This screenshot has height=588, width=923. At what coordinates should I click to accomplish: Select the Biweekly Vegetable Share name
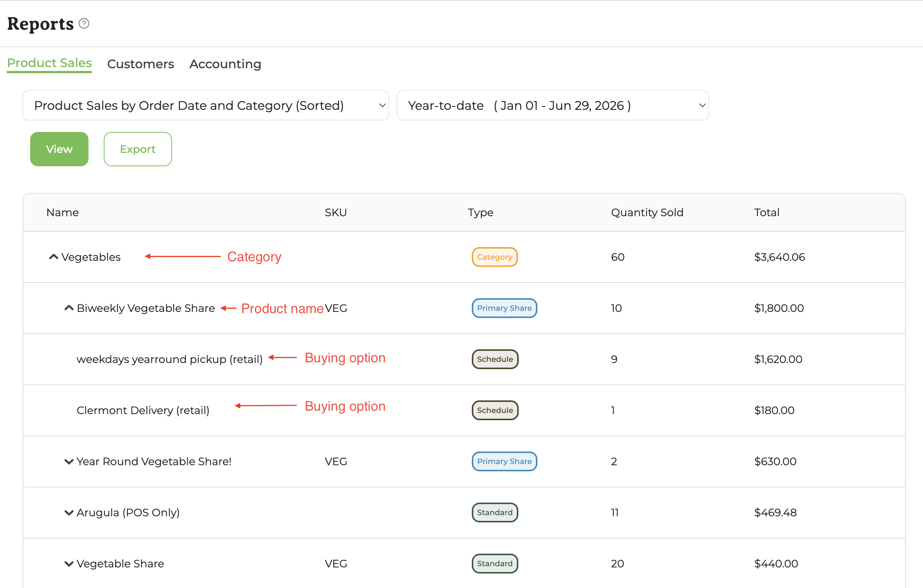146,308
